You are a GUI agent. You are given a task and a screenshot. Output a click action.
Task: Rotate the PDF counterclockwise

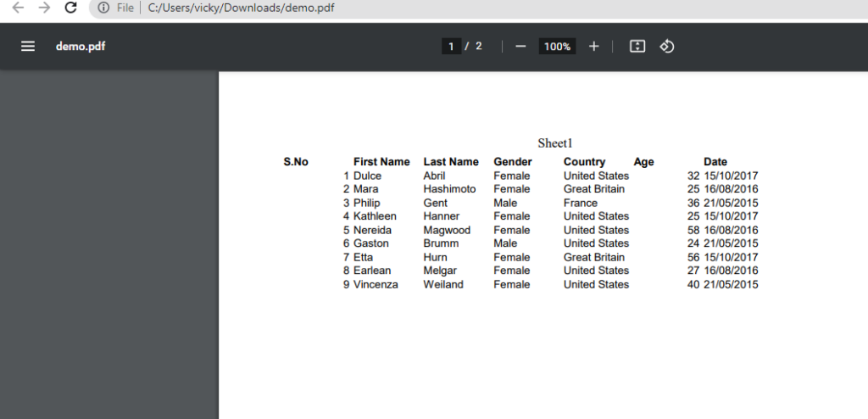pyautogui.click(x=667, y=47)
